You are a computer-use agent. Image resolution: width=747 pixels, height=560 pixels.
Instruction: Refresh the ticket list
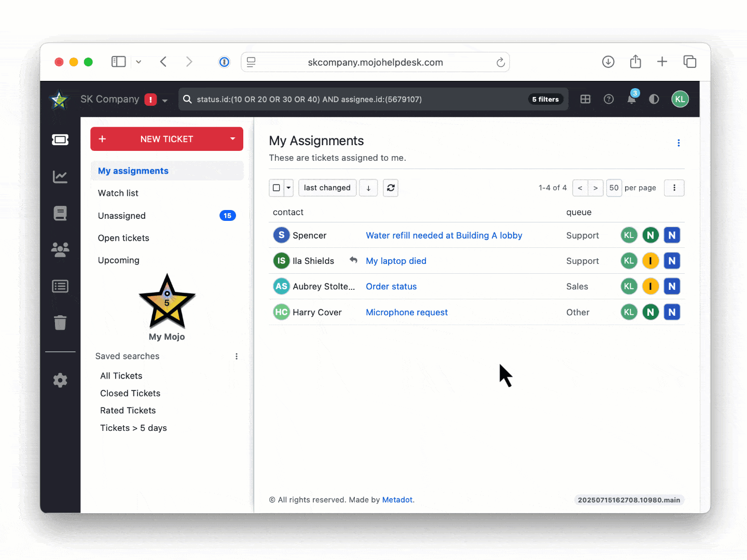click(x=391, y=188)
